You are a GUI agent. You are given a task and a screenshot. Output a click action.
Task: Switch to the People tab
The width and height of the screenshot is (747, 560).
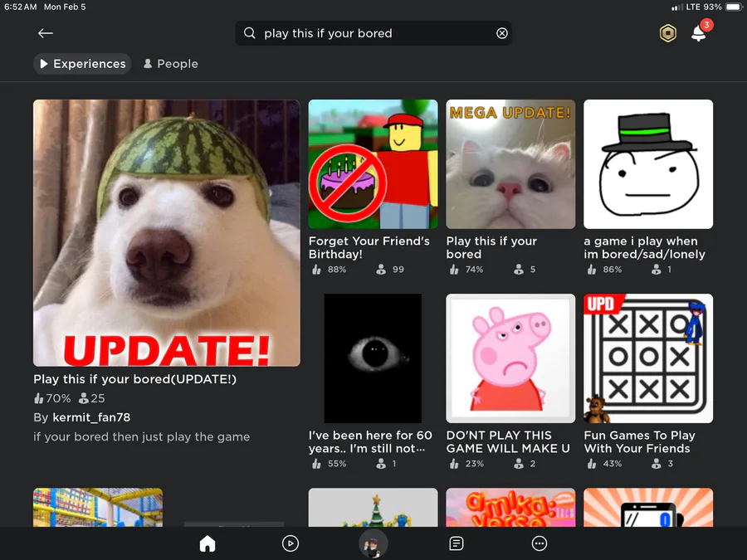pyautogui.click(x=170, y=64)
